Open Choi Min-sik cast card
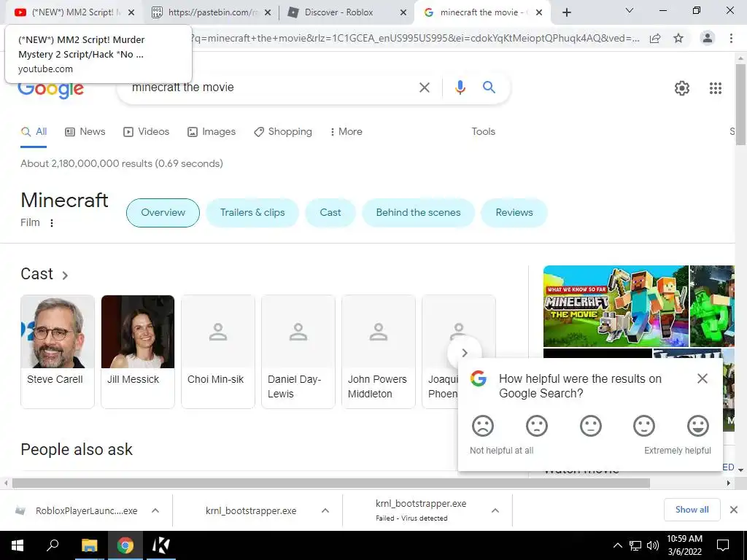Image resolution: width=747 pixels, height=560 pixels. [x=218, y=351]
